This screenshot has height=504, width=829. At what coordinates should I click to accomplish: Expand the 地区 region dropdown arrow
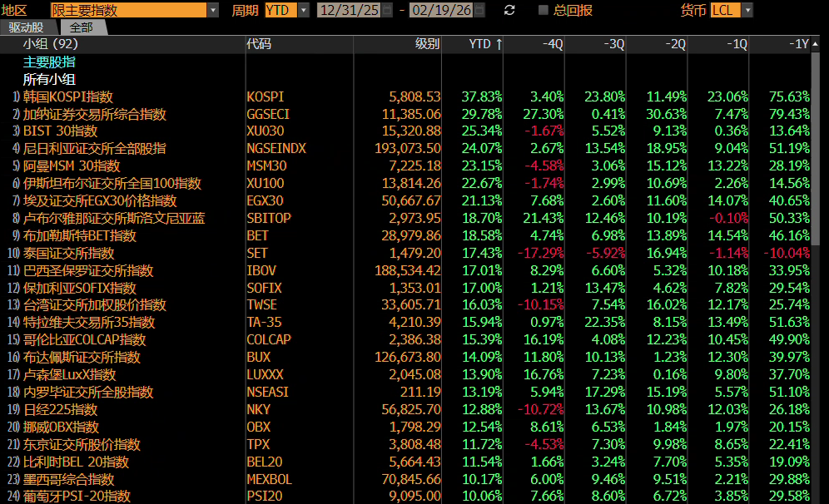pos(213,10)
